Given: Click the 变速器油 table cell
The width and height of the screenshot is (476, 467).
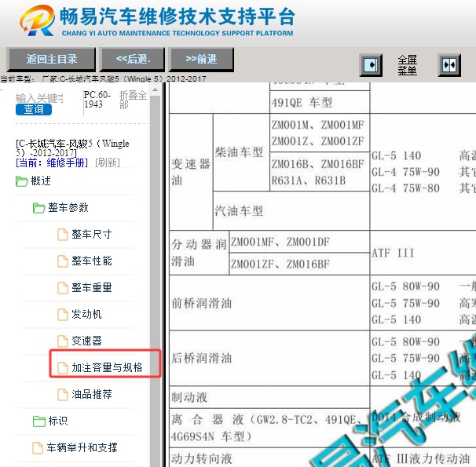Looking at the screenshot, I should [191, 172].
